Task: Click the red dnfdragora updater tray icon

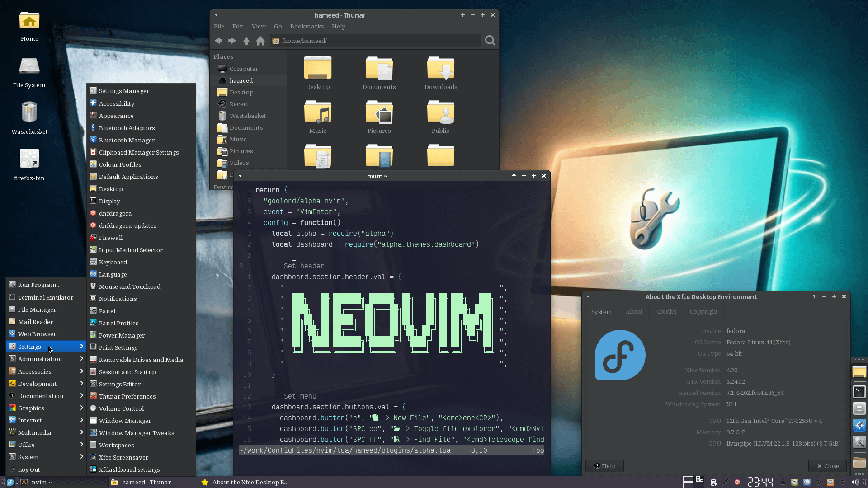Action: [737, 482]
